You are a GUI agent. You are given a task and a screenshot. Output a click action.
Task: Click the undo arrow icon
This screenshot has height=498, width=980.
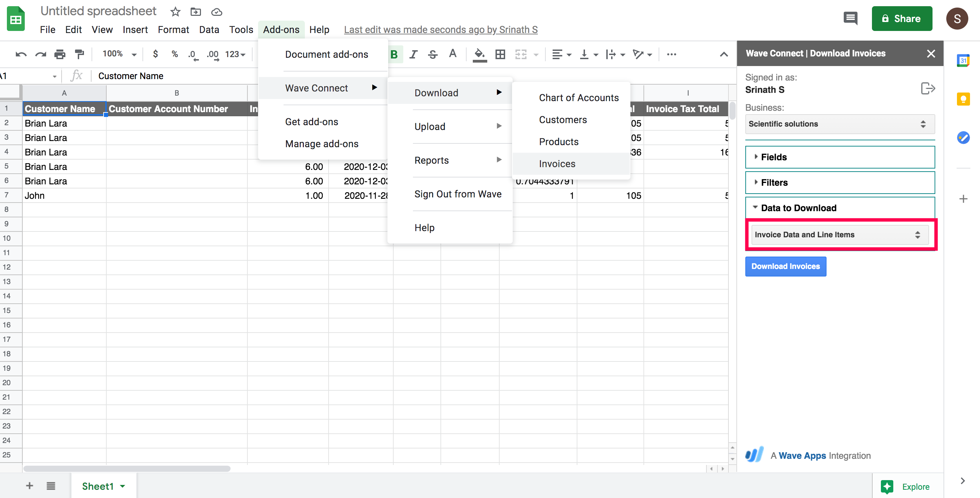point(21,54)
